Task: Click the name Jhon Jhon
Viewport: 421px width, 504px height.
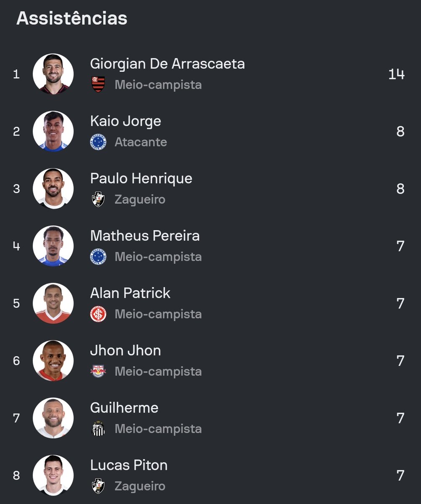Action: [x=126, y=350]
